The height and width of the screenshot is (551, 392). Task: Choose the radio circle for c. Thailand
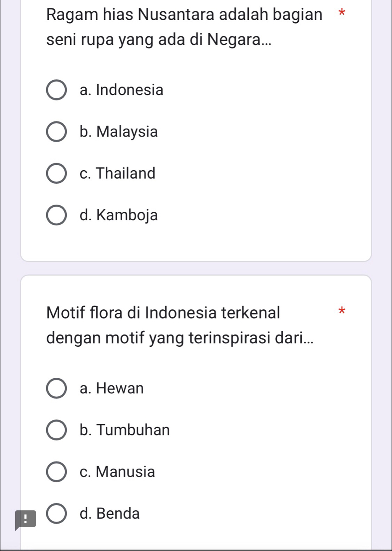point(56,174)
